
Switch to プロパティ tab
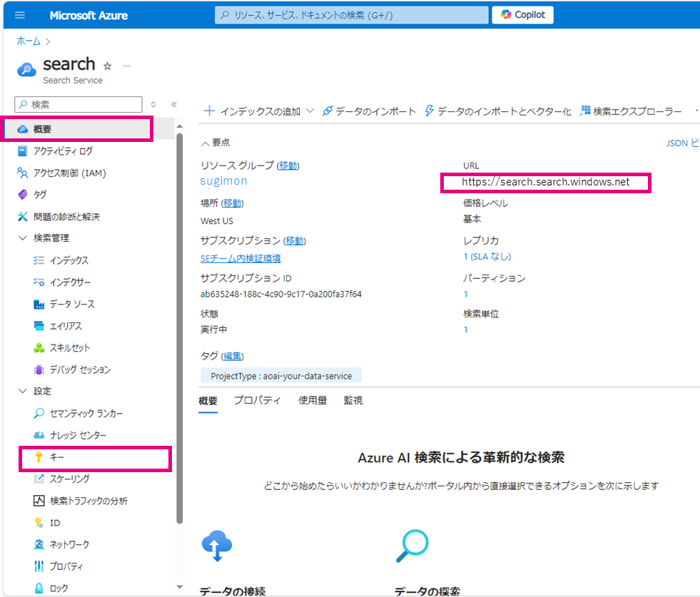tap(258, 400)
